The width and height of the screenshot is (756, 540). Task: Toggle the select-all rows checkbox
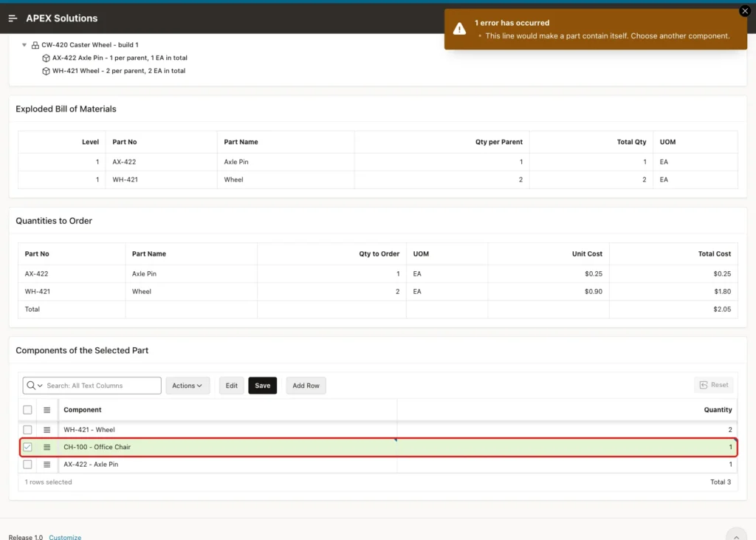click(x=27, y=410)
